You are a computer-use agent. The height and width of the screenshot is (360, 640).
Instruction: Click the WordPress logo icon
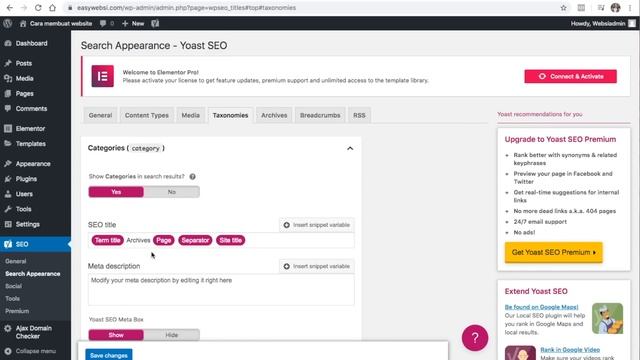[x=7, y=24]
